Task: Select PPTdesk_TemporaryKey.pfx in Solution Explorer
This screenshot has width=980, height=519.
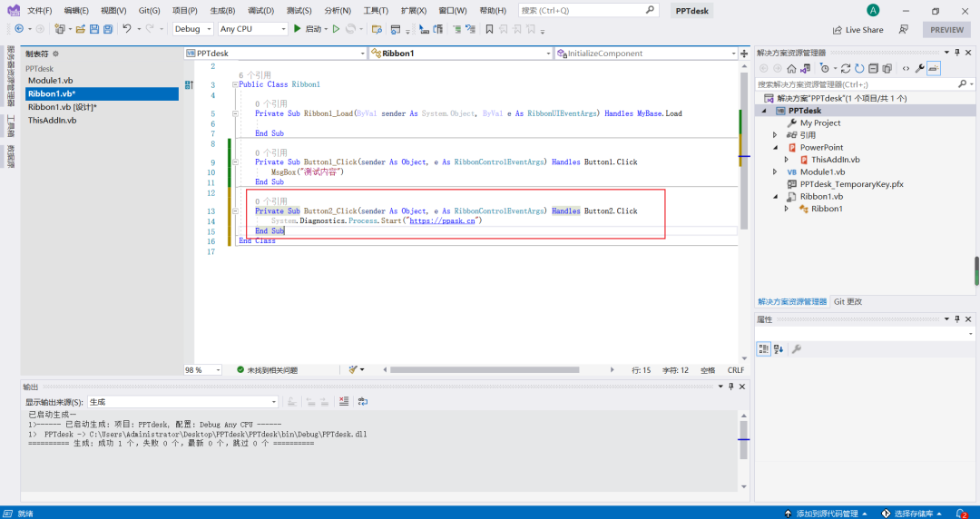Action: point(851,184)
